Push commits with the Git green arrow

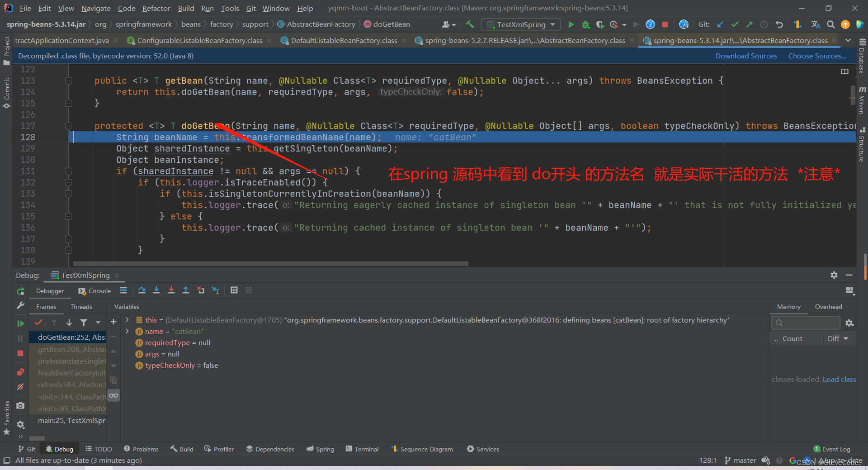tap(749, 24)
